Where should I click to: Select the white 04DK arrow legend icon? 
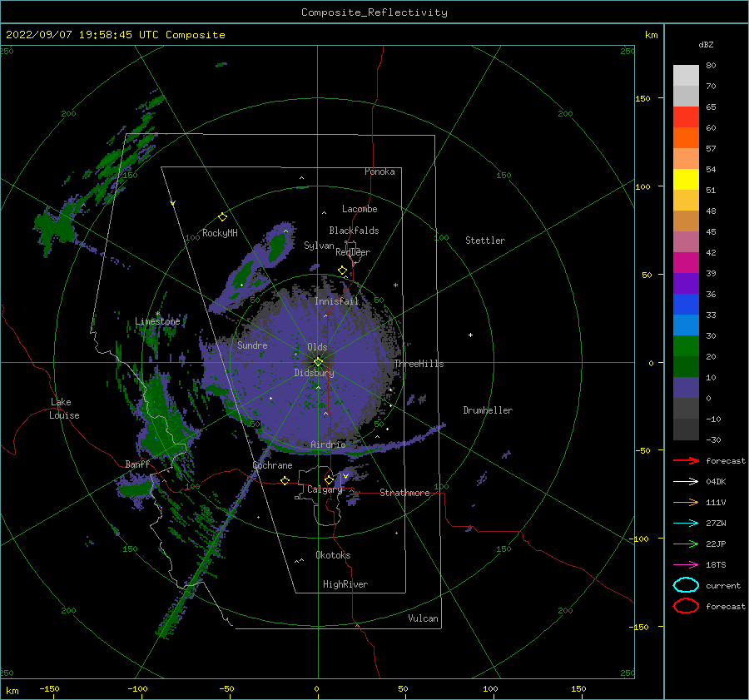pyautogui.click(x=686, y=481)
